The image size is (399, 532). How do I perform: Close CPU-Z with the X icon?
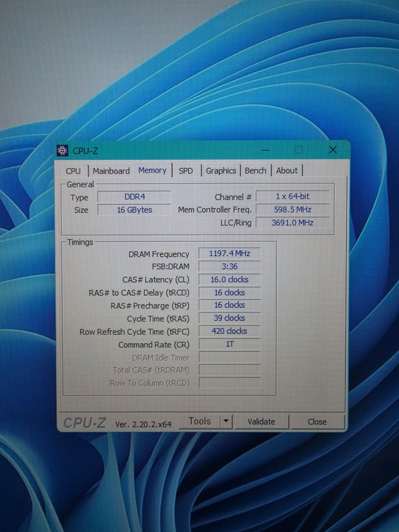(x=333, y=149)
